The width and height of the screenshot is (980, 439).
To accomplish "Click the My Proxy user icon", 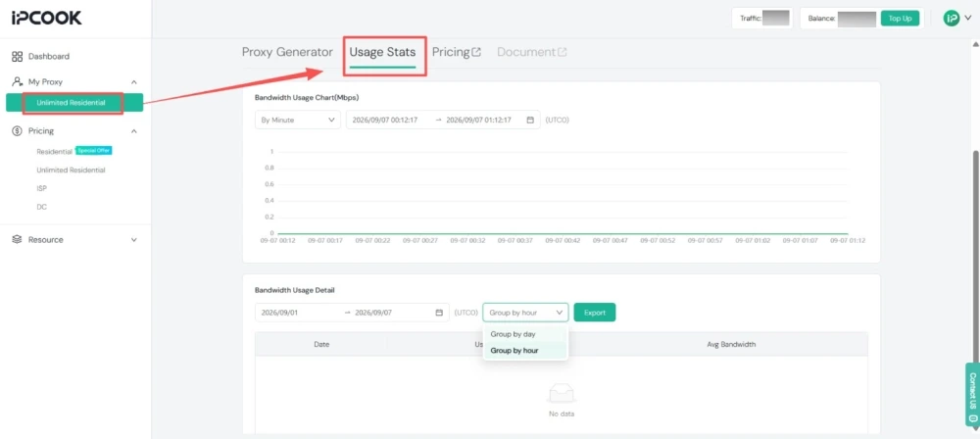I will tap(18, 82).
